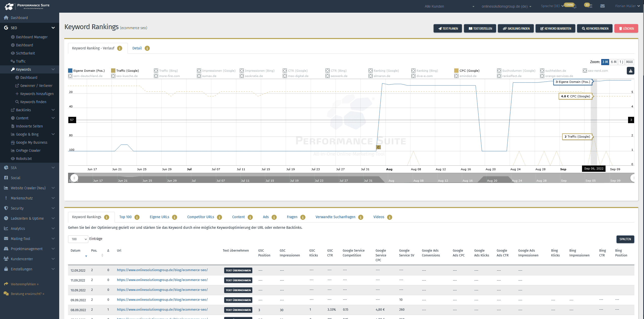Toggle Eigene Domain (Pos.) legend series

86,71
